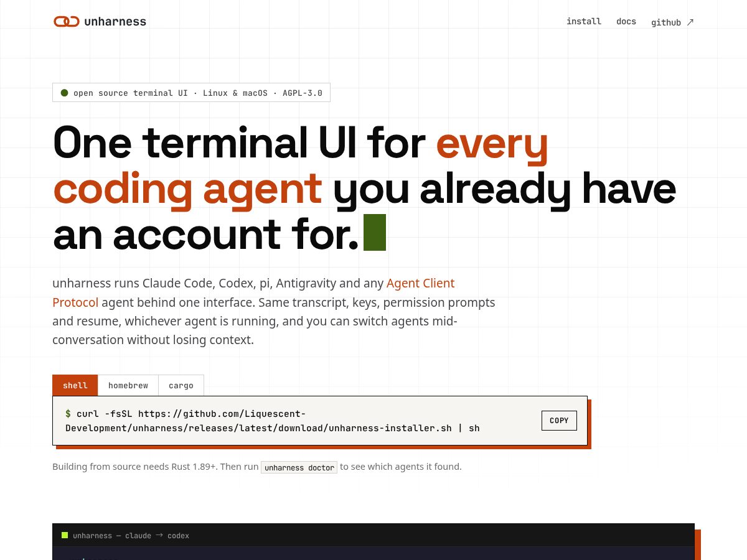
Task: Switch to the cargo tab
Action: coord(181,385)
